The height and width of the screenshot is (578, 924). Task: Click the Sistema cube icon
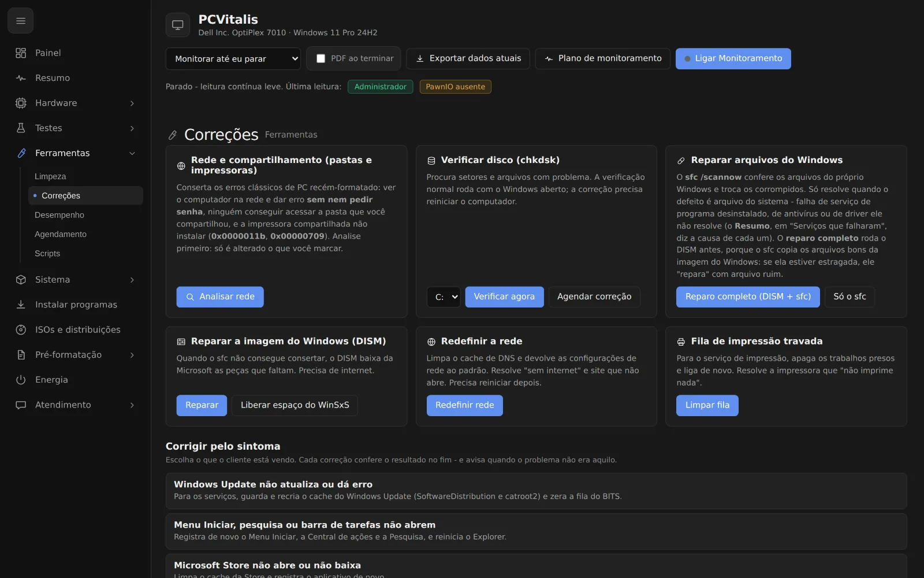(21, 280)
